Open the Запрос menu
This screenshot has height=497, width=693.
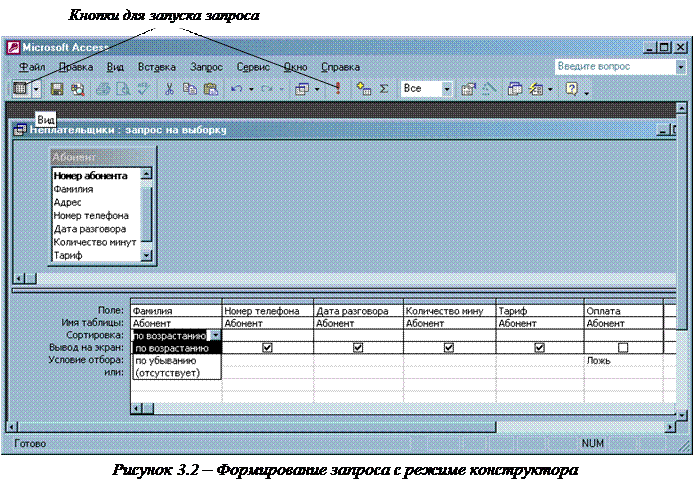[206, 67]
